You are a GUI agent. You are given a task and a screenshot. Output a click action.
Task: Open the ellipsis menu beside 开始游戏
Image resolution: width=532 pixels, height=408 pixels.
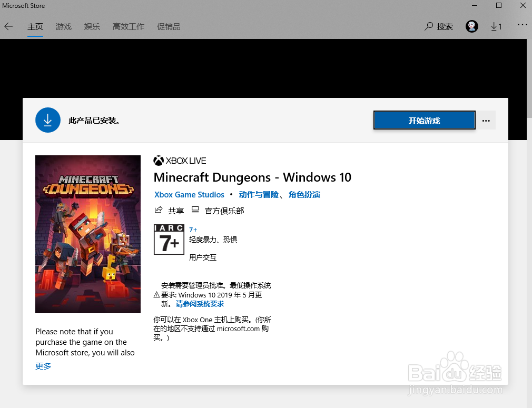coord(486,121)
